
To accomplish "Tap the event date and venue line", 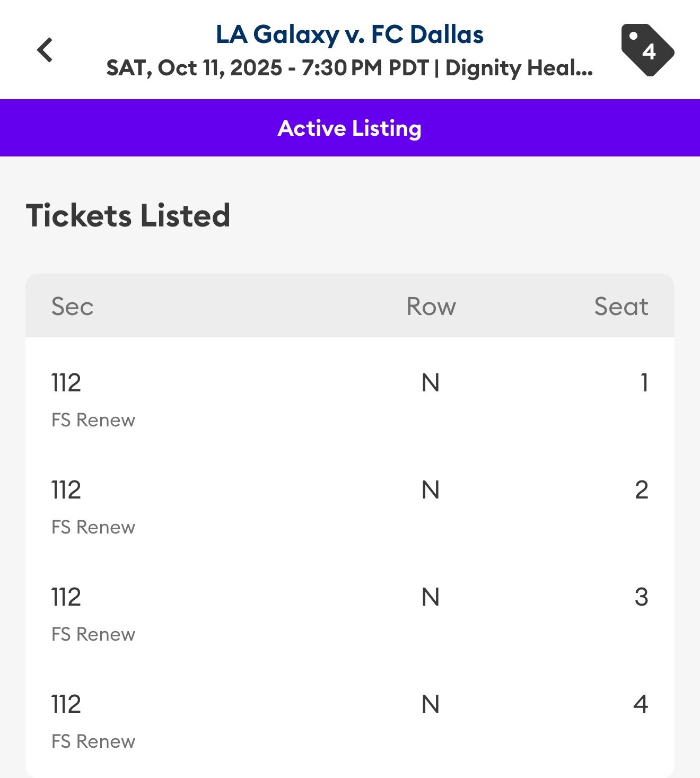I will 349,68.
